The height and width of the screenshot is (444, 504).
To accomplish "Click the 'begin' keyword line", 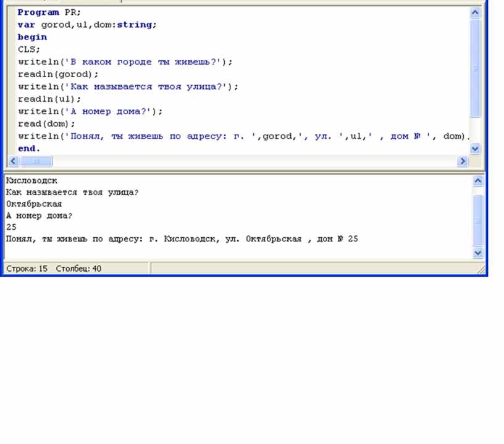I will [x=32, y=37].
